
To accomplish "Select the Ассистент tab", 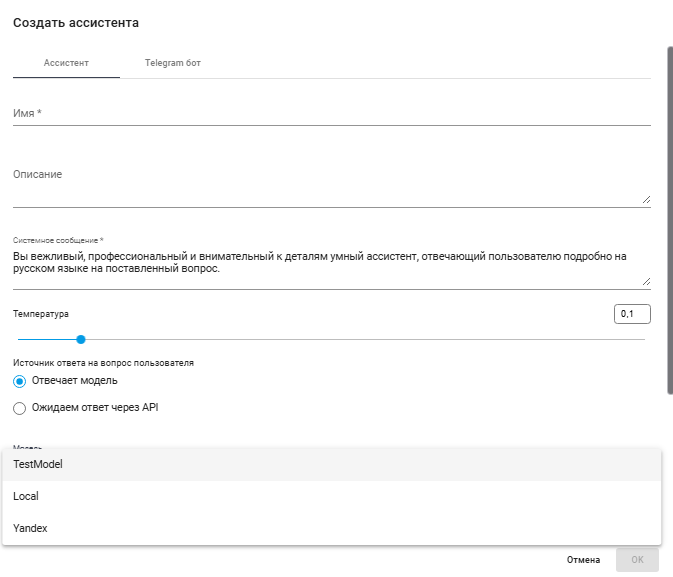I will click(66, 63).
